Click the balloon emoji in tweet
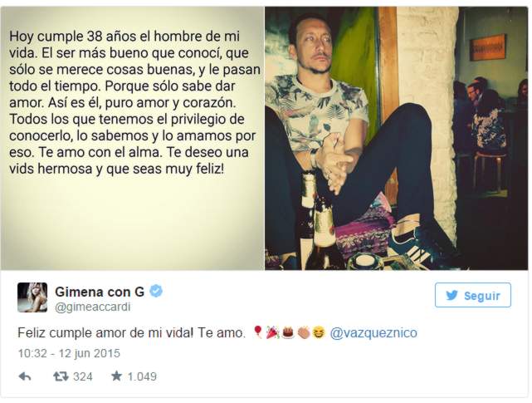Image resolution: width=532 pixels, height=403 pixels. click(x=258, y=332)
